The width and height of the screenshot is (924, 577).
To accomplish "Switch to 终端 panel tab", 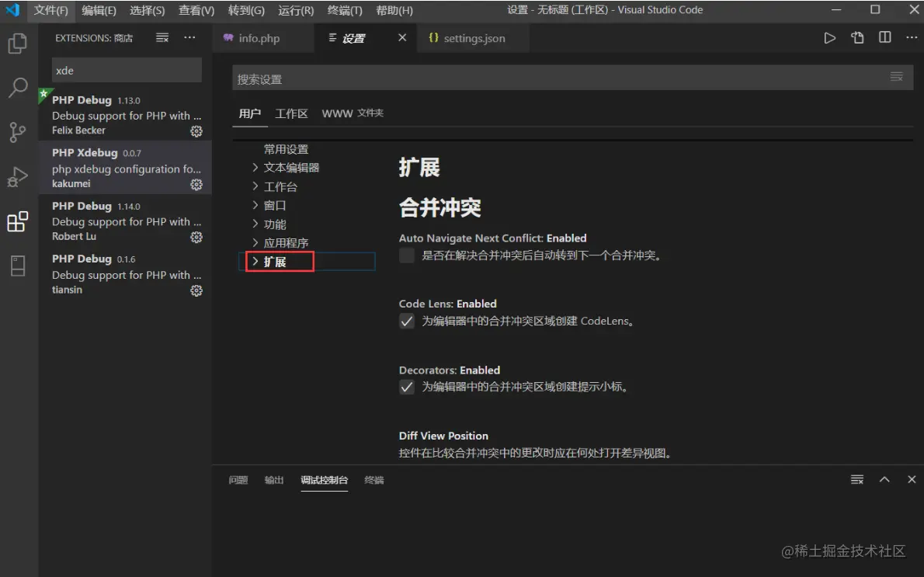I will pos(374,480).
